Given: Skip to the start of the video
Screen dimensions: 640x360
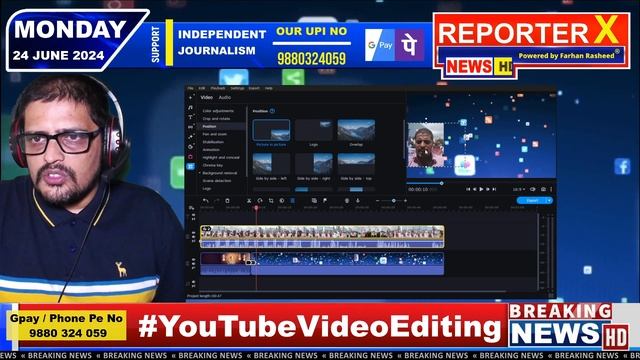Looking at the screenshot, I should [468, 189].
